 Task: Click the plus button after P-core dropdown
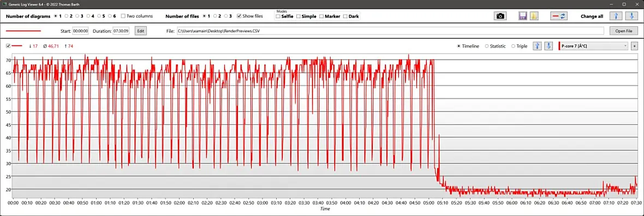point(634,46)
